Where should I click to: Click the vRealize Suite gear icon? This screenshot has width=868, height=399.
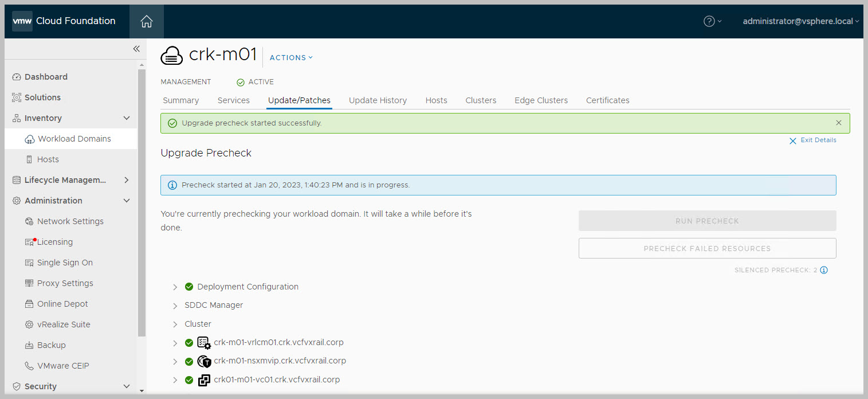pos(29,324)
